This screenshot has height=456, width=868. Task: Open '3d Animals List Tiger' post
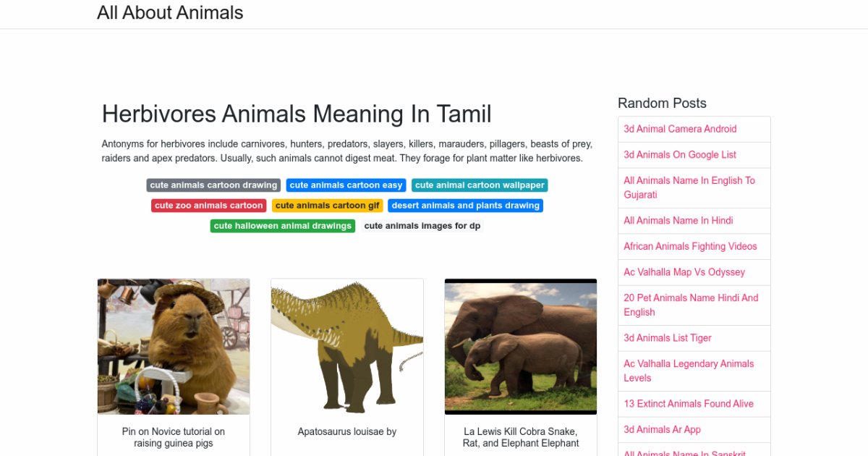point(668,338)
